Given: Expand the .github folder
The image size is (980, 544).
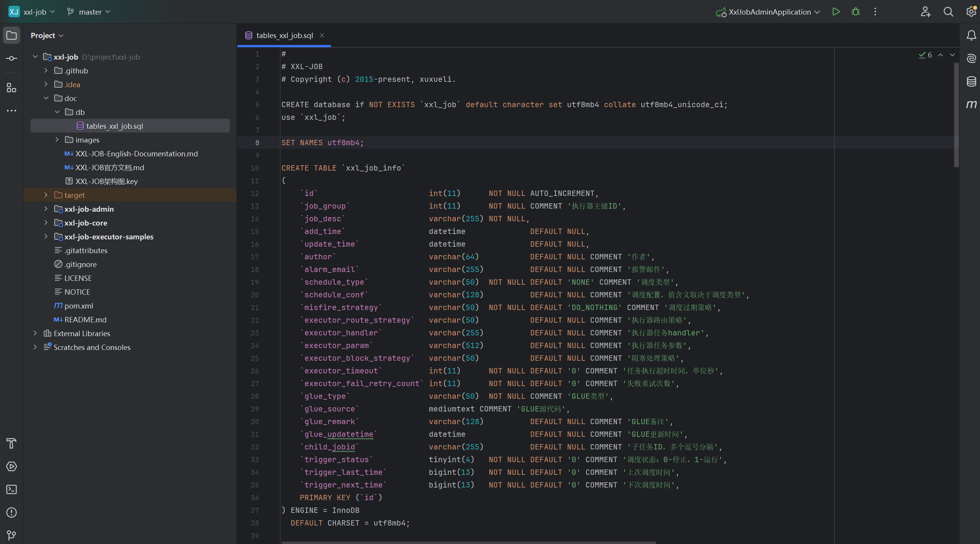Looking at the screenshot, I should coord(46,70).
